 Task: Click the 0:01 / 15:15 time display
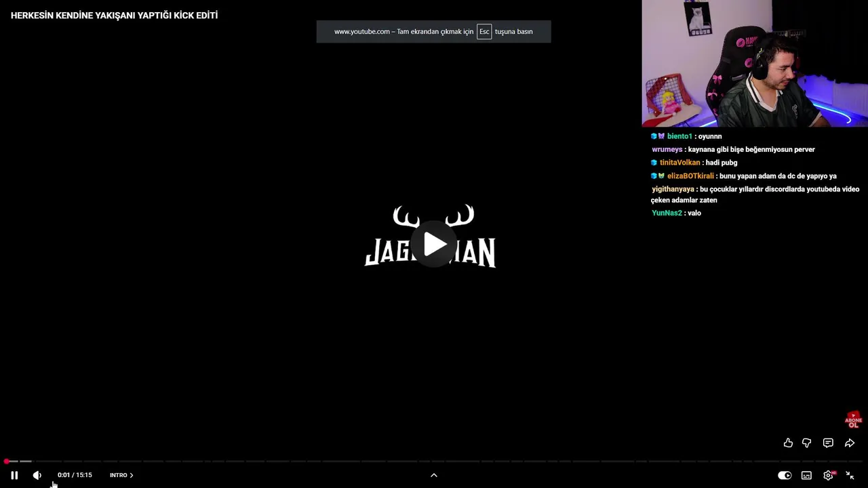(75, 475)
